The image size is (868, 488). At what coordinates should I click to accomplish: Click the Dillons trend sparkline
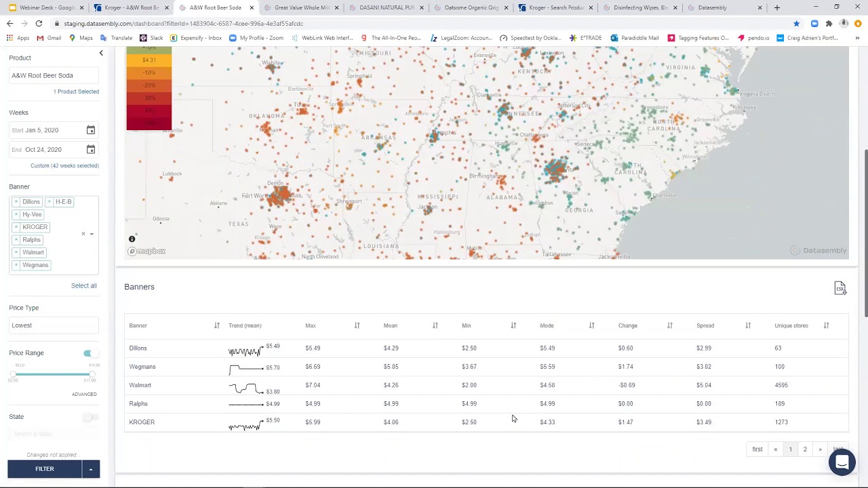click(246, 350)
